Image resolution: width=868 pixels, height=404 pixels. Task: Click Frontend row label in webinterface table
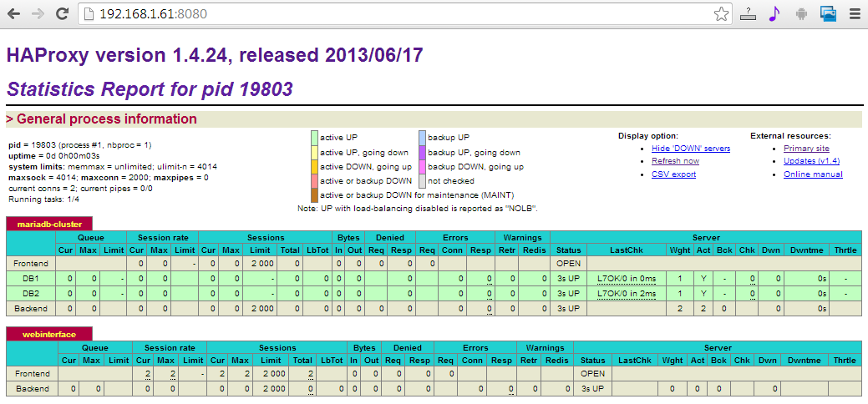coord(33,374)
